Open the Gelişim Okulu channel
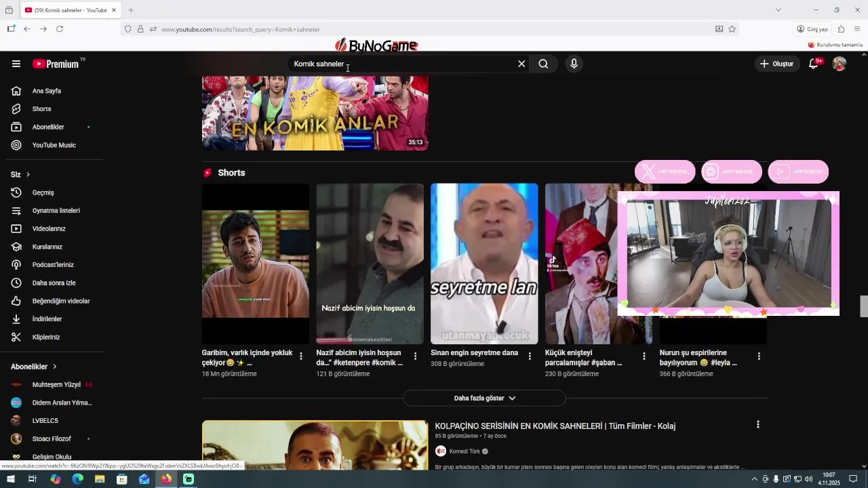The image size is (868, 488). click(x=52, y=457)
